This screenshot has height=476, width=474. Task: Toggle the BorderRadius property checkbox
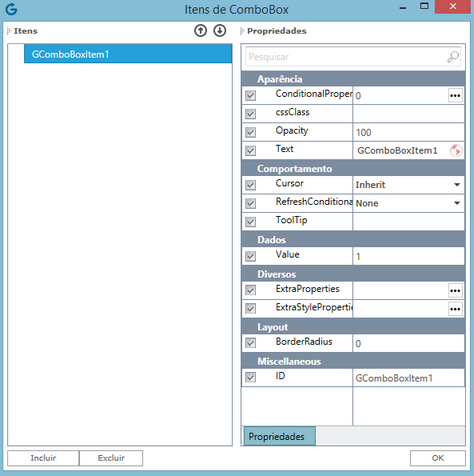coord(250,343)
